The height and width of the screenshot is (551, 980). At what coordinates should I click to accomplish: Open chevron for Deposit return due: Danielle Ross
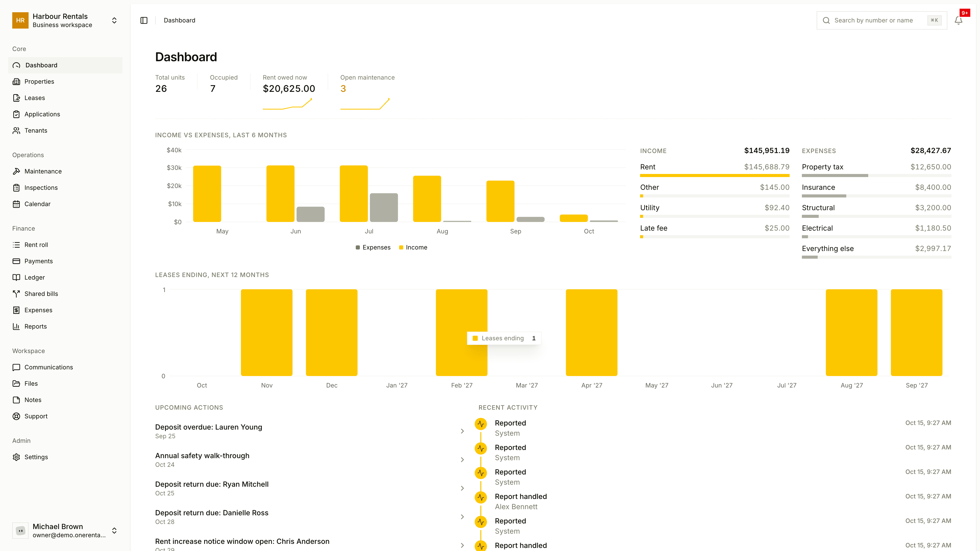(x=462, y=516)
